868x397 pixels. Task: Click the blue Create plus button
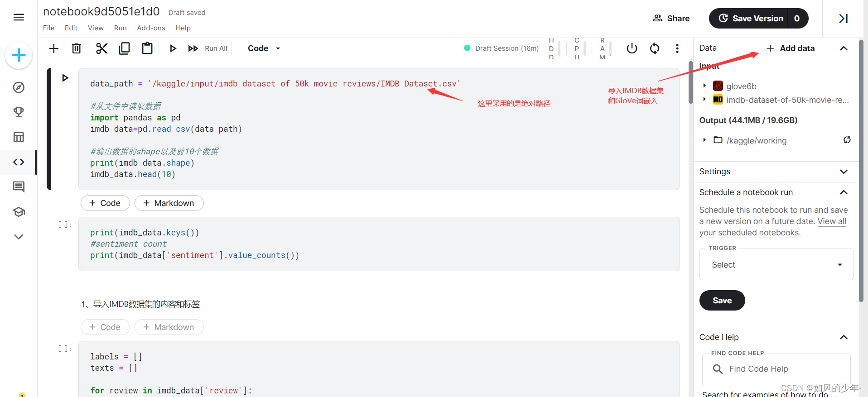pos(19,55)
